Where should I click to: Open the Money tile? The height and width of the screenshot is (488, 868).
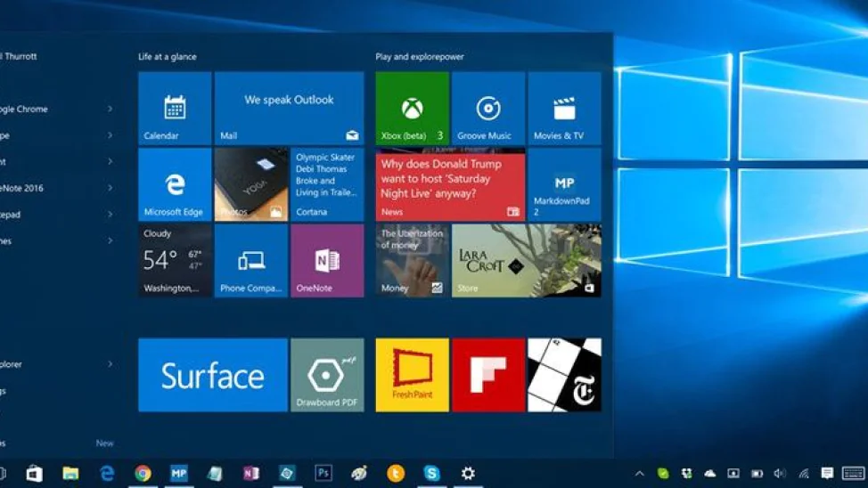(412, 261)
